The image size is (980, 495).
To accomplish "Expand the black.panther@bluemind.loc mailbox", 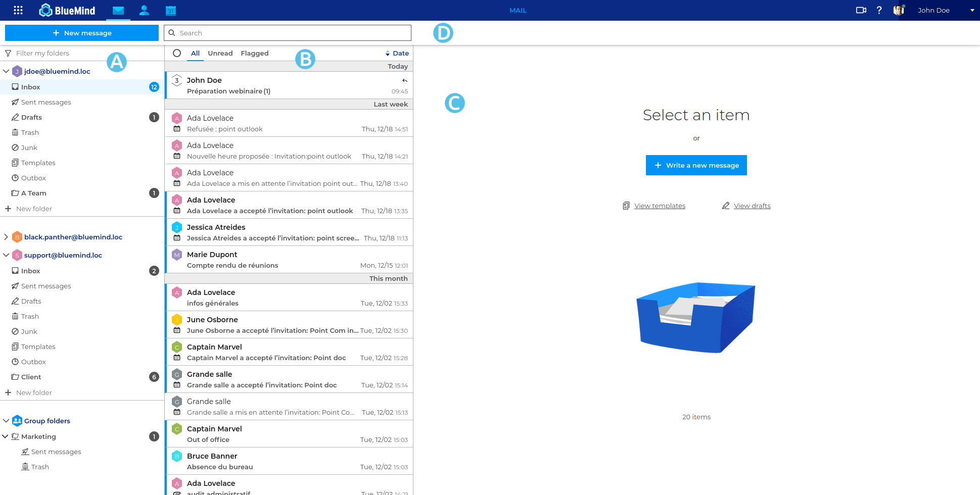I will (6, 237).
